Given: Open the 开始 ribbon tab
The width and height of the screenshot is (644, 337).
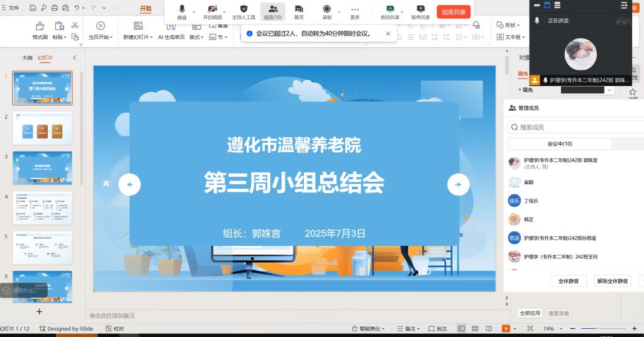Looking at the screenshot, I should (146, 9).
